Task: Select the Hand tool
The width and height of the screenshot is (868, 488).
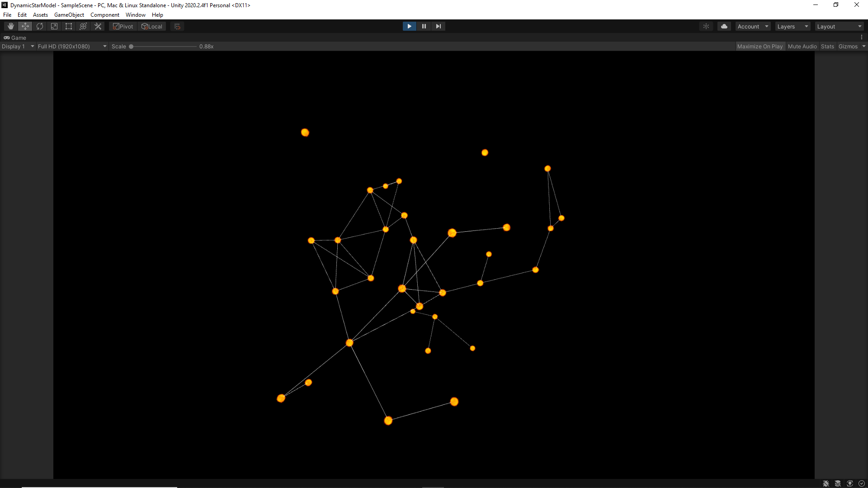Action: click(10, 26)
